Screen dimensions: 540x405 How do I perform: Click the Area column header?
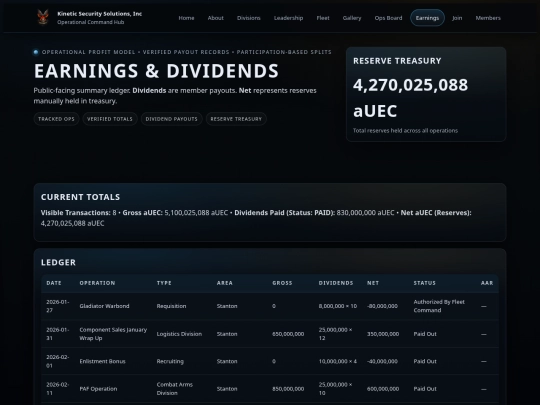tap(225, 283)
